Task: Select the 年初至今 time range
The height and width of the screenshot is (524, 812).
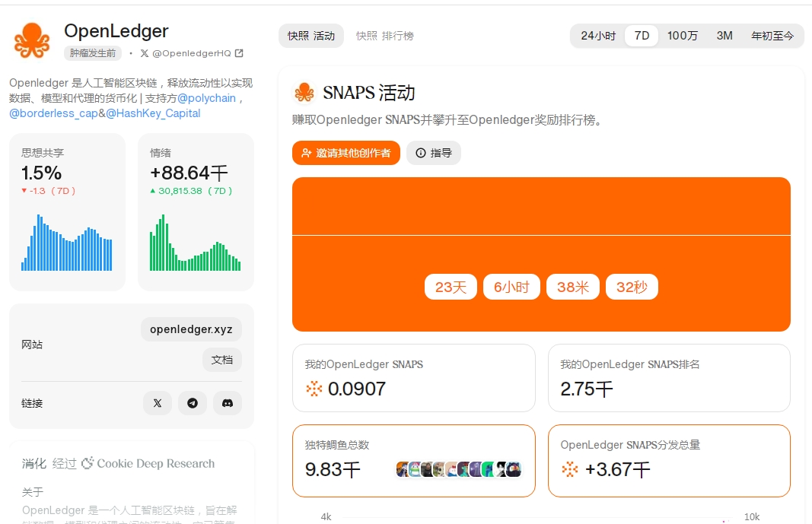Action: (772, 36)
